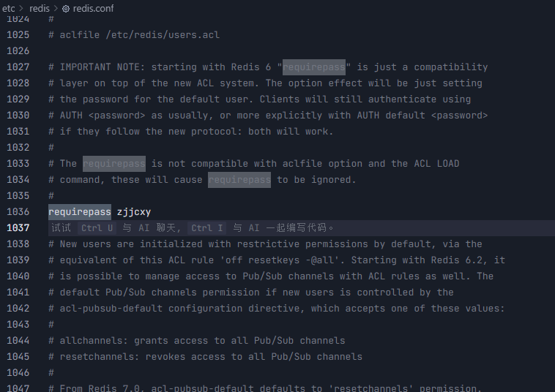Click the allchannels comment on line 1044
Image resolution: width=555 pixels, height=392 pixels.
pos(197,340)
